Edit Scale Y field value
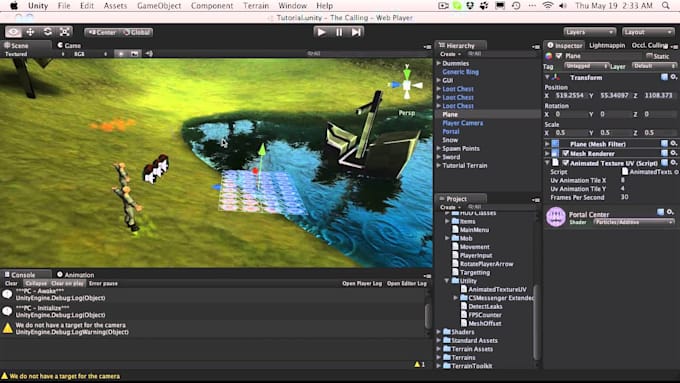Viewport: 680px width, 383px height. [x=614, y=133]
